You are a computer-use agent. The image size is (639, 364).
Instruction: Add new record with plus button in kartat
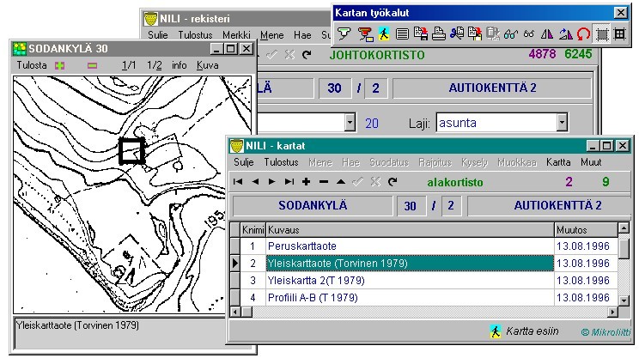click(307, 182)
